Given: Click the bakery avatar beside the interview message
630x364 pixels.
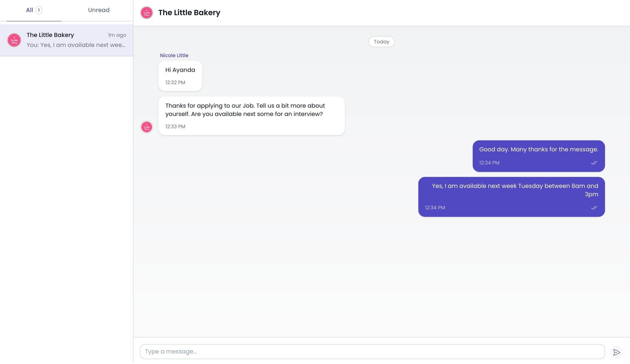Looking at the screenshot, I should point(146,127).
